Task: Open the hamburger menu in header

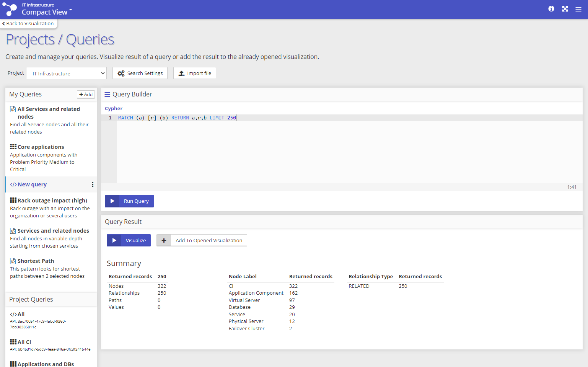Action: point(578,9)
